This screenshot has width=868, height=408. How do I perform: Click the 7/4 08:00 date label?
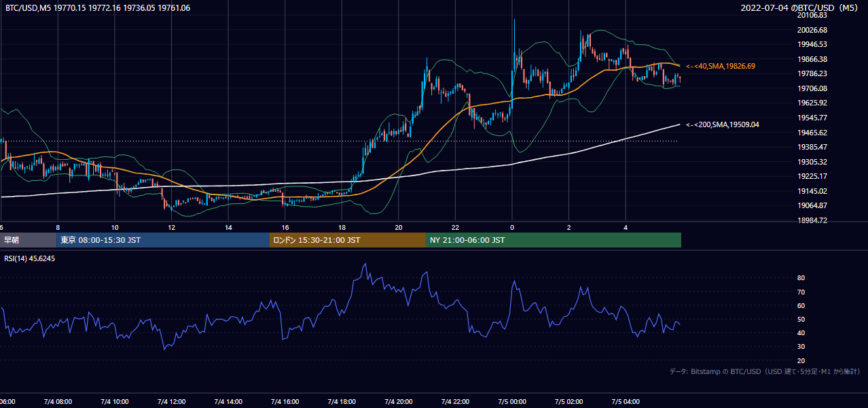57,401
